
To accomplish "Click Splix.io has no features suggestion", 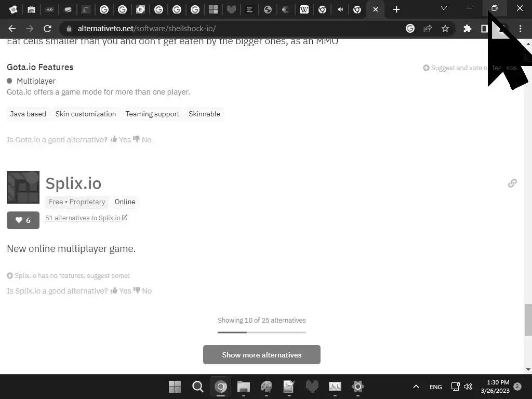I will 68,275.
